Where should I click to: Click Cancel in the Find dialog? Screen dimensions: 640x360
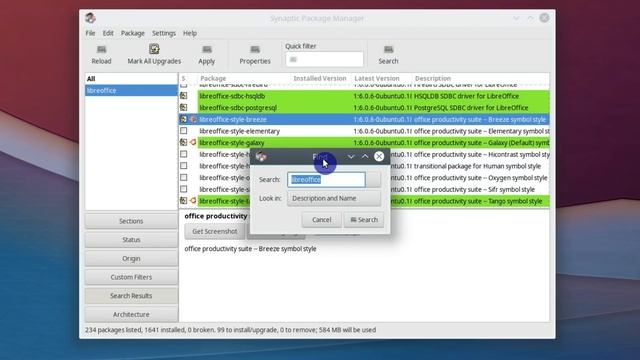(322, 220)
